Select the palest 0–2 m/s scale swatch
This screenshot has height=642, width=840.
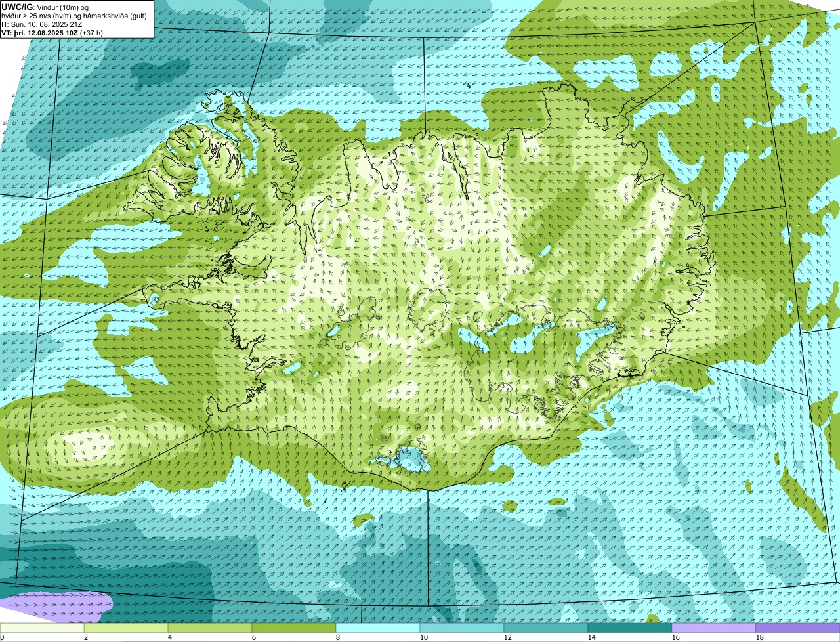point(42,628)
